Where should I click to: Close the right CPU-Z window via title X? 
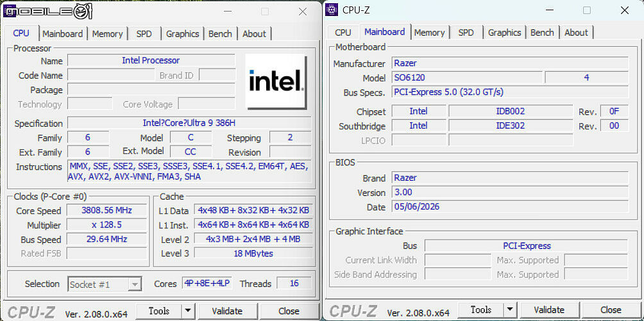coord(625,11)
